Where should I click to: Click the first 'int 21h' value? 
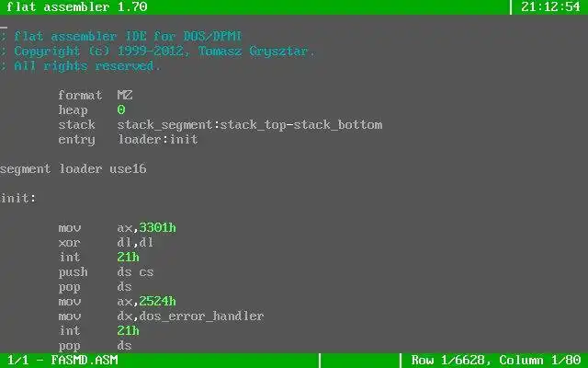click(128, 258)
